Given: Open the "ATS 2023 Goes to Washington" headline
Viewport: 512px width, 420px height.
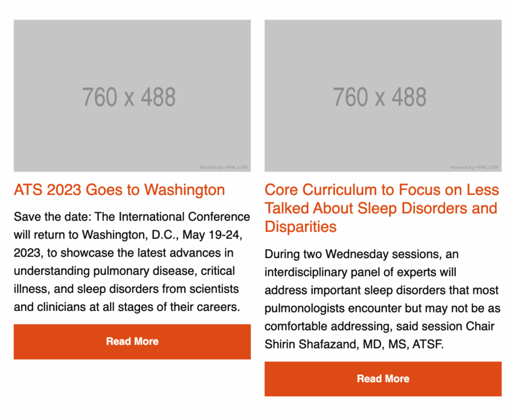Looking at the screenshot, I should click(119, 190).
